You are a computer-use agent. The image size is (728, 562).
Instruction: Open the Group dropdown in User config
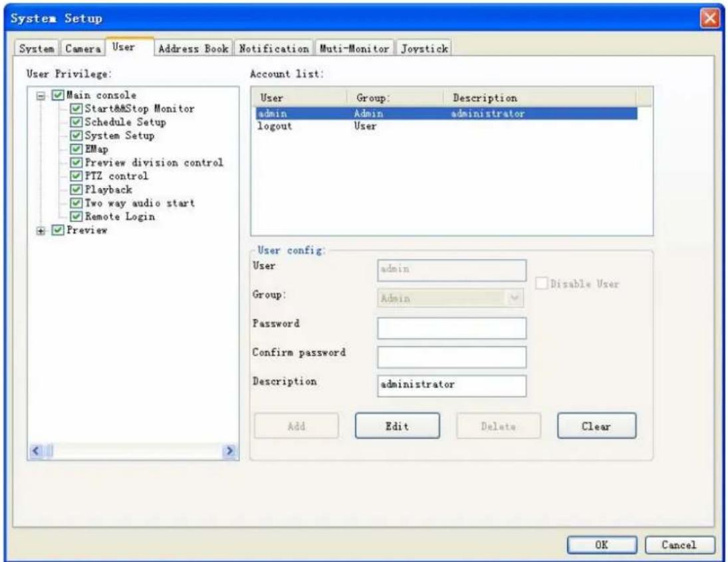click(x=514, y=298)
